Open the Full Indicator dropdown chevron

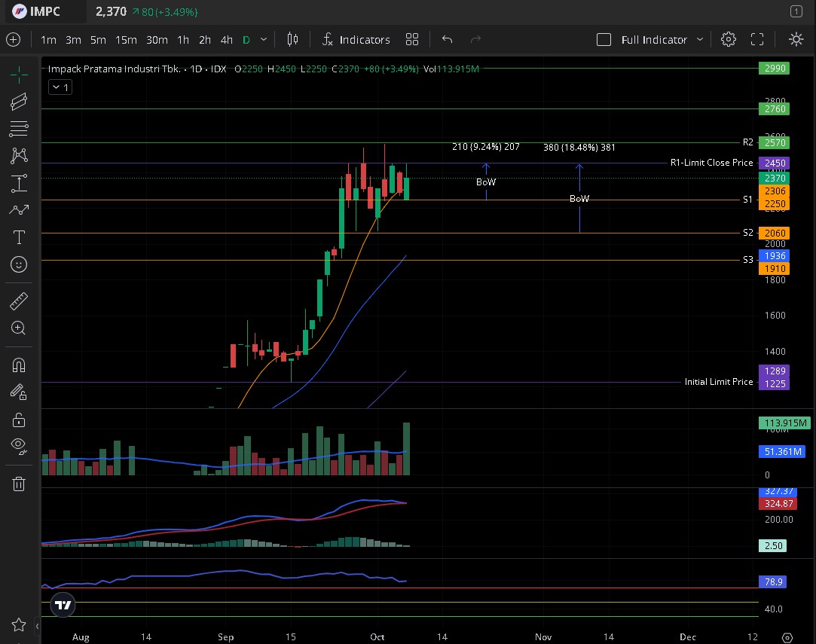click(700, 40)
